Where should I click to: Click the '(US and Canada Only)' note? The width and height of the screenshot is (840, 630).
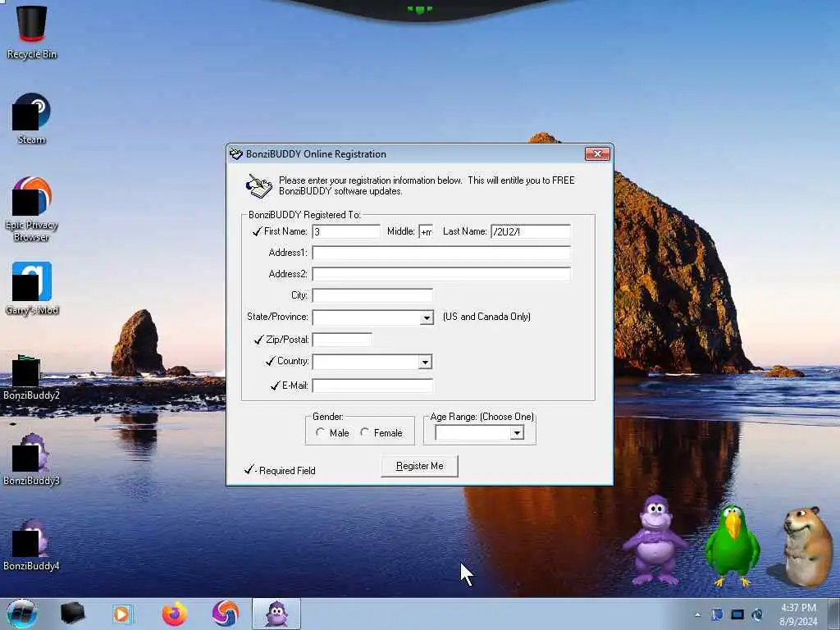click(486, 317)
